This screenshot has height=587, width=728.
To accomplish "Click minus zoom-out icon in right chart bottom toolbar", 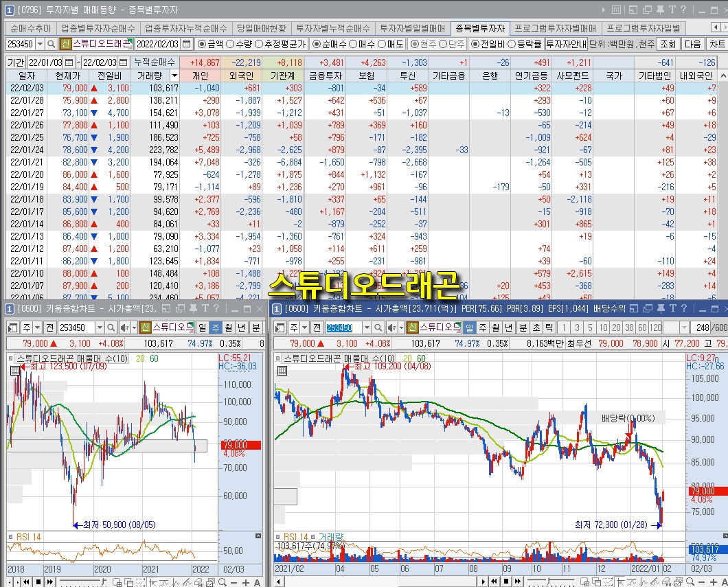I will tap(701, 582).
